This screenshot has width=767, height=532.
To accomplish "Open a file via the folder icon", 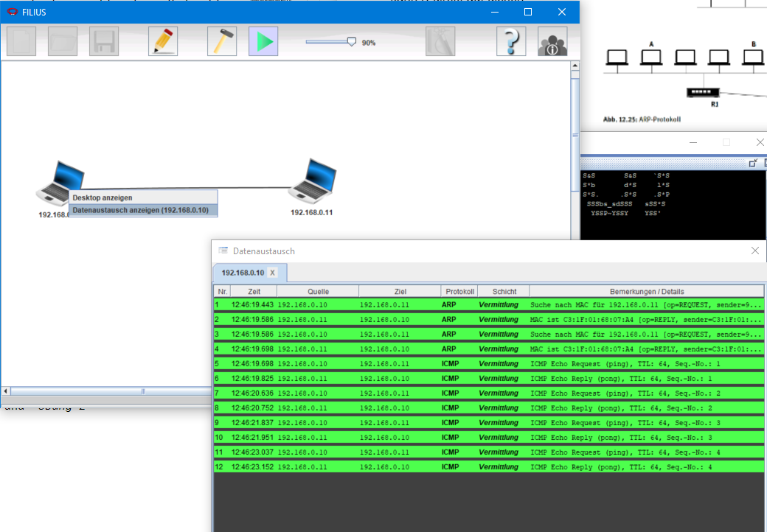I will click(x=63, y=41).
